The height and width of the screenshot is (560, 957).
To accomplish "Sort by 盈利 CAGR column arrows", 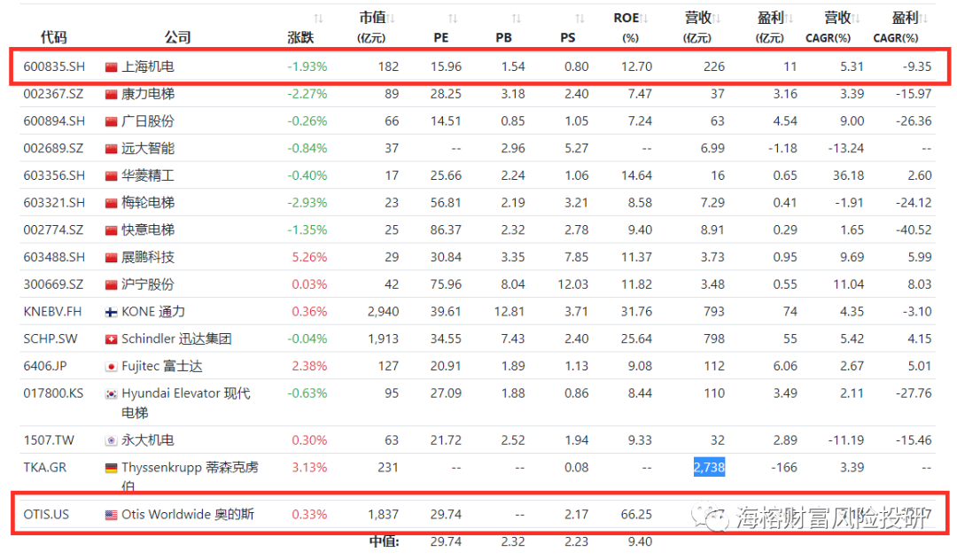I will [923, 19].
